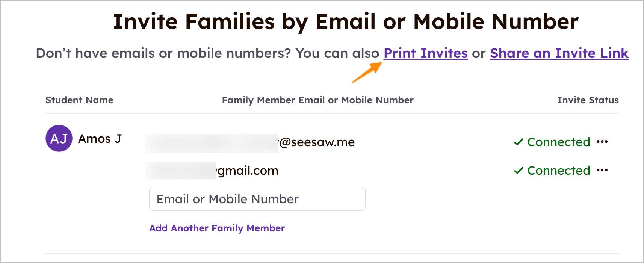
Task: Click Add Another Family Member
Action: coord(217,228)
